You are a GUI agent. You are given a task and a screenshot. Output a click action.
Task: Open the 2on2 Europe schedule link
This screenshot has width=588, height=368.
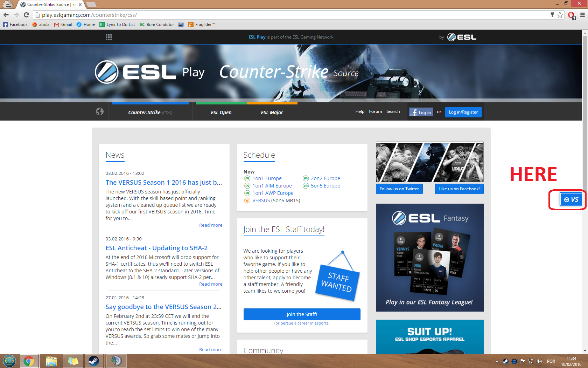tap(325, 178)
